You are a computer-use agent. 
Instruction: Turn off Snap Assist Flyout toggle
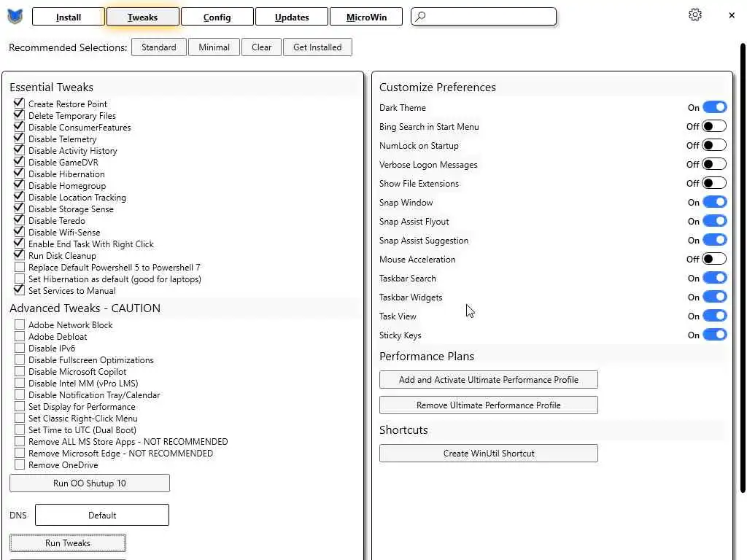click(x=714, y=221)
